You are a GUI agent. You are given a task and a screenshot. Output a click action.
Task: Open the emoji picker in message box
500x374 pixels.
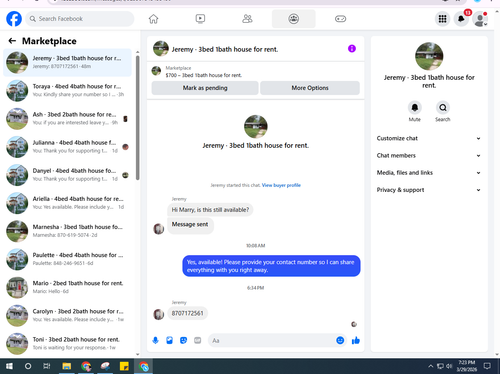(x=340, y=340)
